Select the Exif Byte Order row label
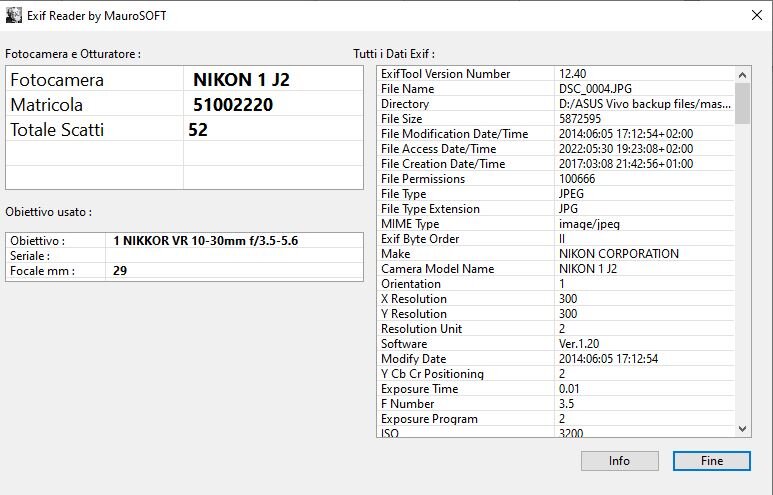Screen dimensions: 773x495 pos(420,239)
